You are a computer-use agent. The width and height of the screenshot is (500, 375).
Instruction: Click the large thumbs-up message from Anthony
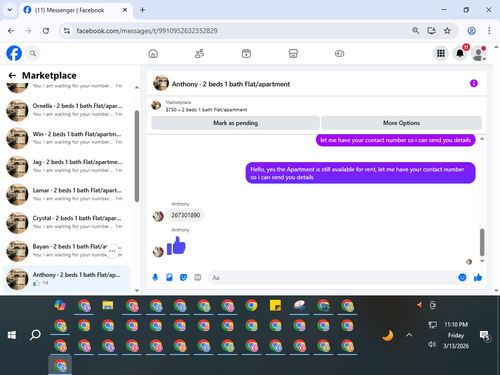click(x=176, y=246)
